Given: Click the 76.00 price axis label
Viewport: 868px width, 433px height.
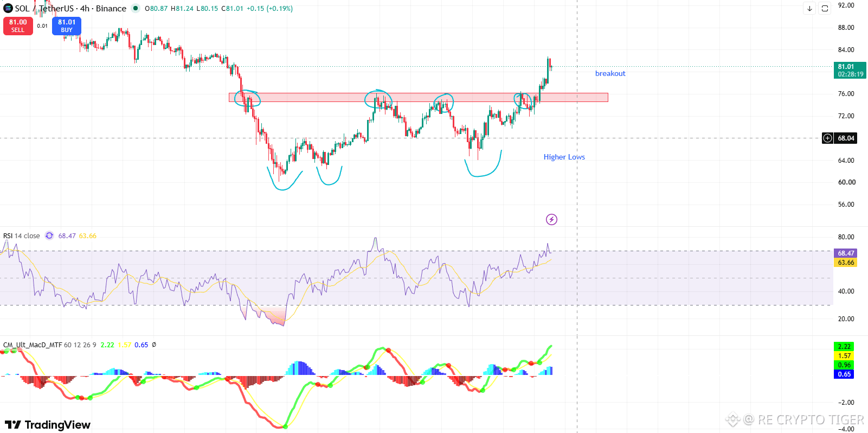Looking at the screenshot, I should click(x=846, y=94).
